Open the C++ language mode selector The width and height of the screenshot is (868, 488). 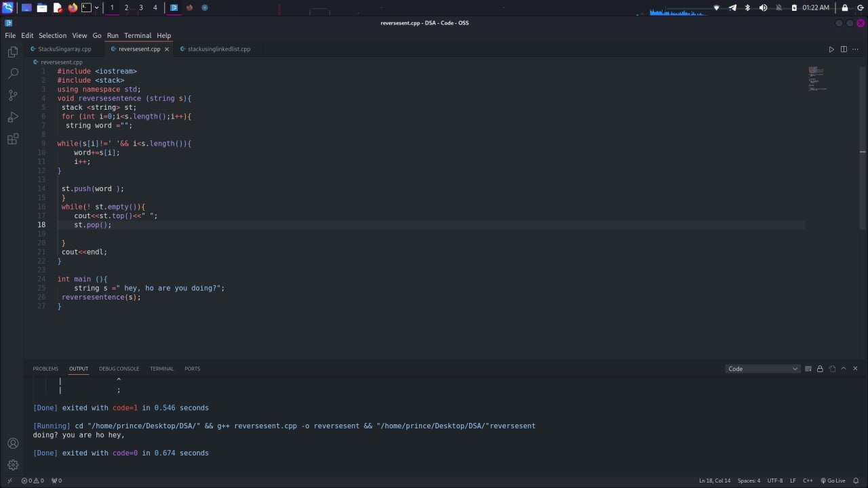click(x=808, y=481)
